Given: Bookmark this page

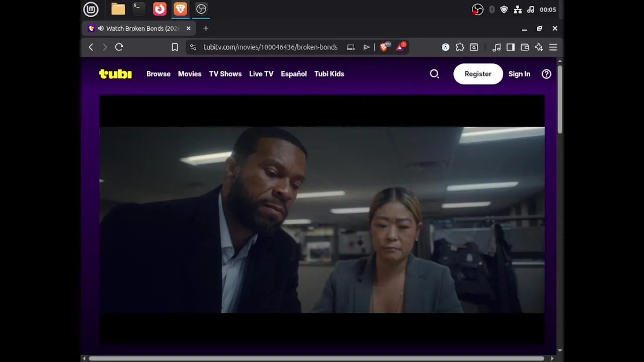Looking at the screenshot, I should coord(175,47).
